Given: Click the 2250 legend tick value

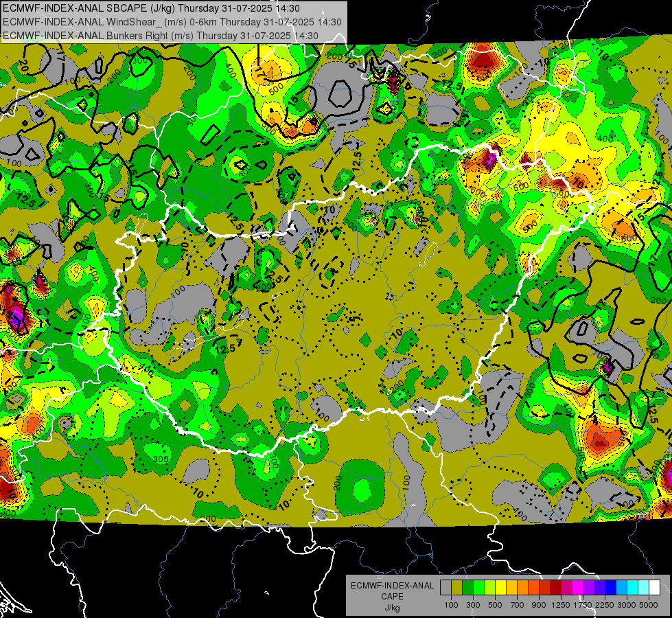Looking at the screenshot, I should [605, 605].
